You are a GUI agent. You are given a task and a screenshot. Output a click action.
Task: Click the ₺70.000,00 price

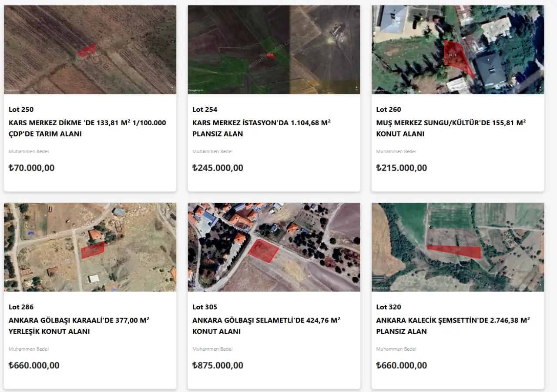point(32,168)
